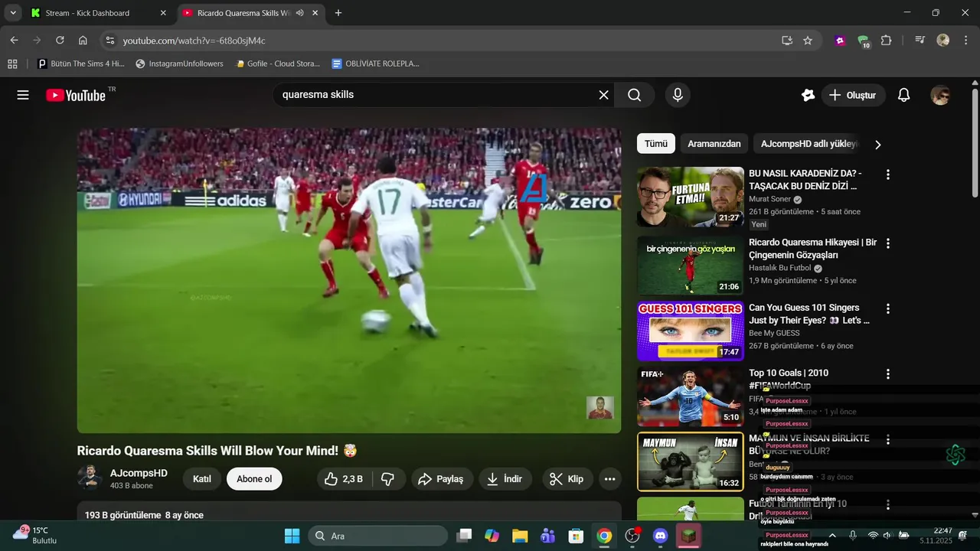Click the Paylaş share button

[441, 479]
